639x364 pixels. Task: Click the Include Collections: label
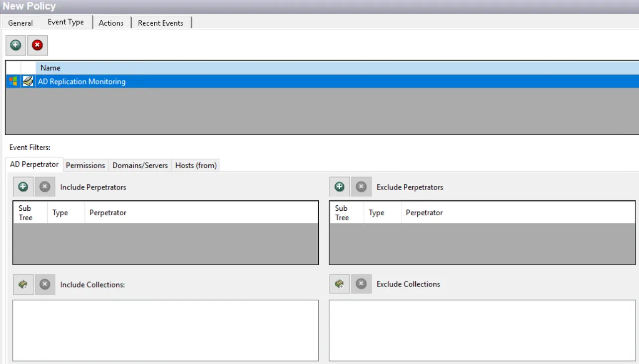[x=92, y=284]
